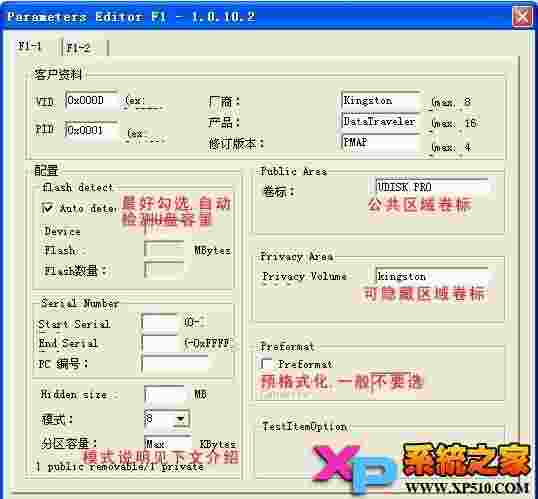Click the VID field showing 0x000D
The image size is (538, 499).
click(x=92, y=101)
